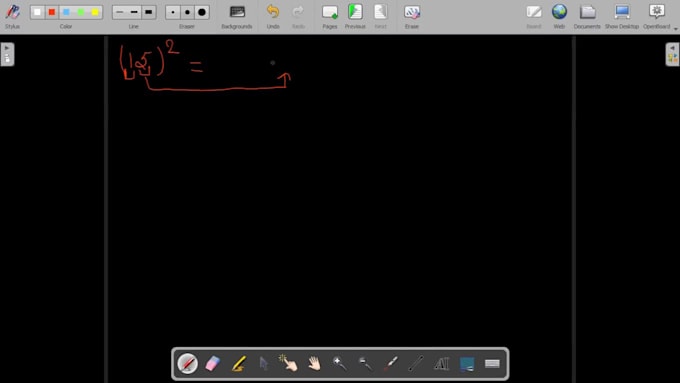Select the medium eraser size
Viewport: 680px width, 383px height.
(x=187, y=12)
